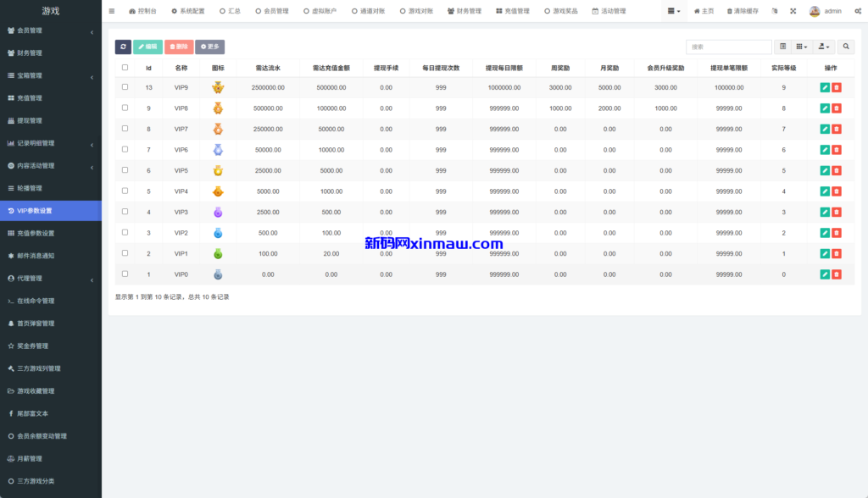Viewport: 868px width, 498px height.
Task: Click the delete icon on the VIP0 row
Action: click(x=837, y=274)
